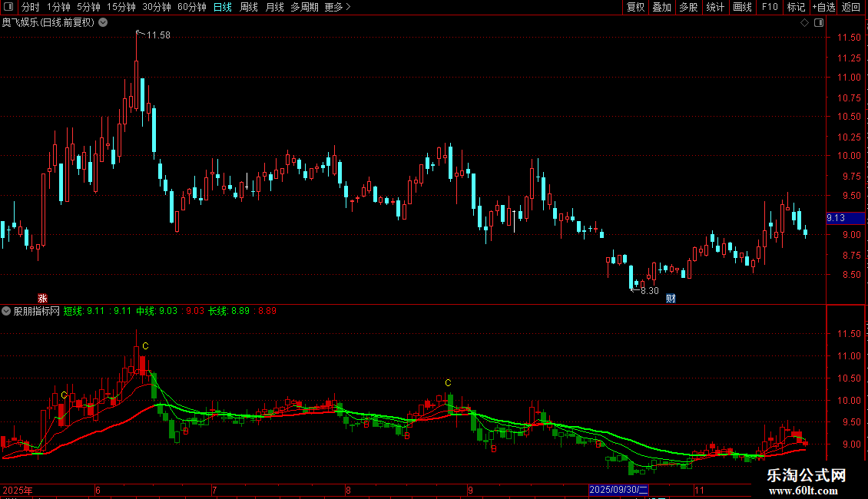Switch to 分时 intraday view
868x499 pixels.
[x=31, y=7]
